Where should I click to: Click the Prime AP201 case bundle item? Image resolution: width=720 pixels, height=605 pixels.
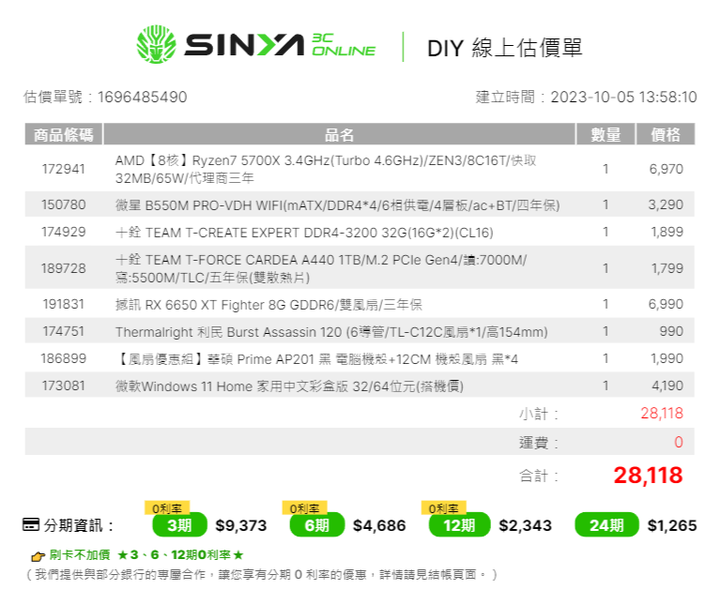click(x=316, y=359)
